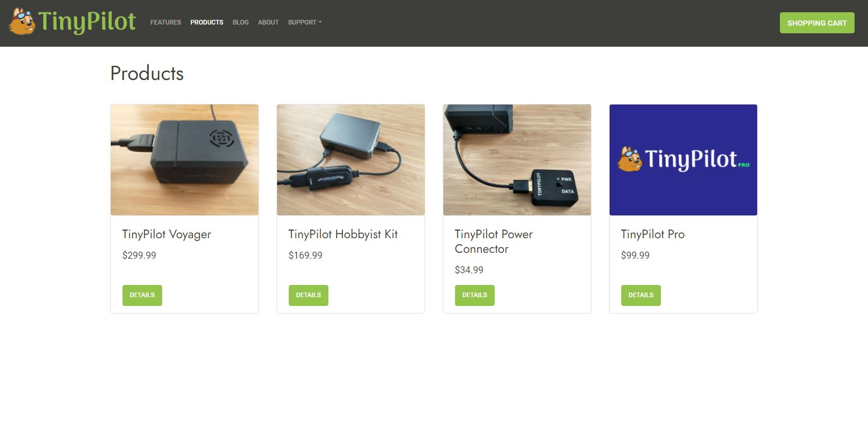Click the TinyPilot Power Connector title

point(494,242)
